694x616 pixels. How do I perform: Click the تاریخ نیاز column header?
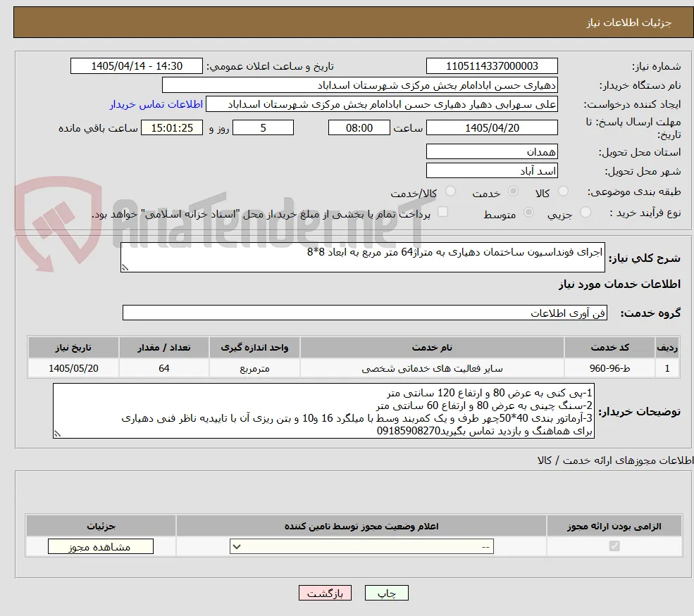point(73,348)
